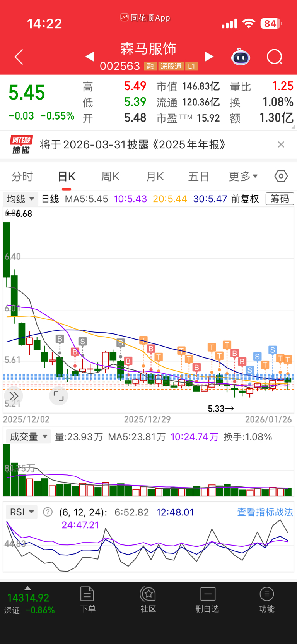
Task: Tap RSI 24:47.21 value
Action: click(80, 525)
